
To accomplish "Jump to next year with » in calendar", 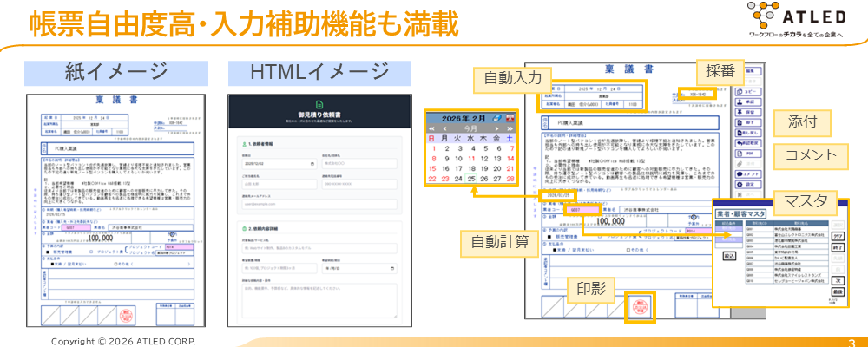I will tap(510, 128).
